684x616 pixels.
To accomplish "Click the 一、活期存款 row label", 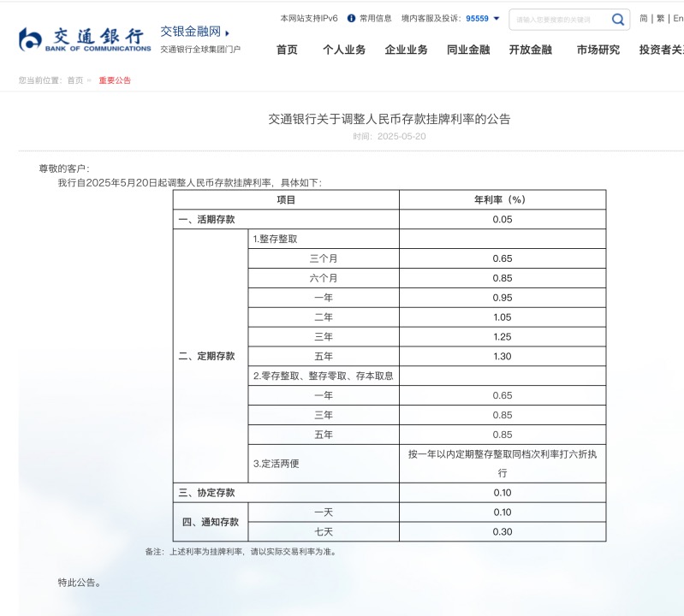I will 207,219.
